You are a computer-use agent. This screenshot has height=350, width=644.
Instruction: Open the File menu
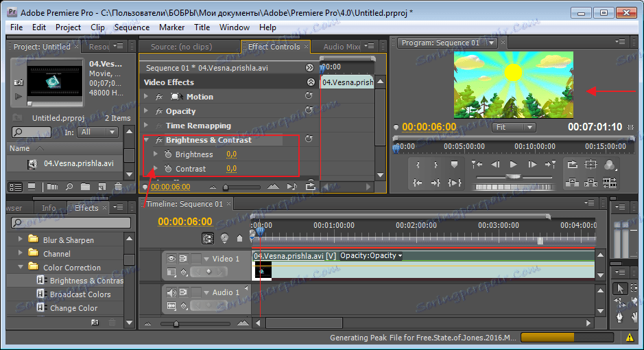coord(16,27)
